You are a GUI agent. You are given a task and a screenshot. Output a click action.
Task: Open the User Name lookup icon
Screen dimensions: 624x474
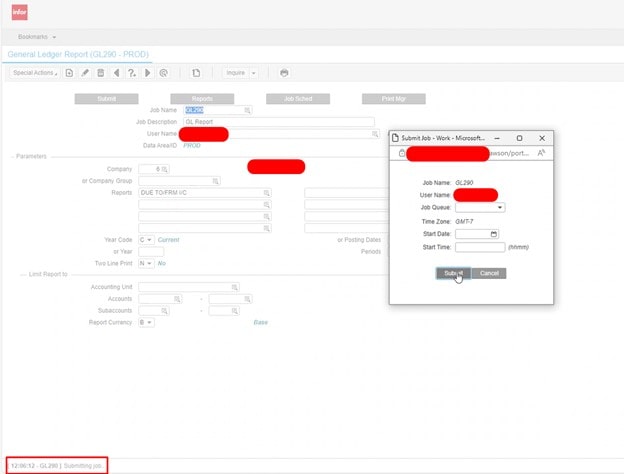(375, 134)
